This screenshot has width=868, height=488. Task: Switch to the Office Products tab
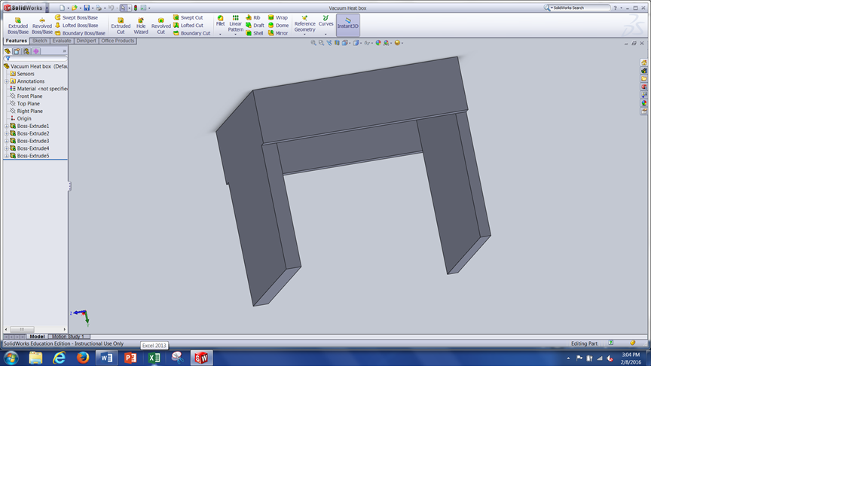coord(118,41)
